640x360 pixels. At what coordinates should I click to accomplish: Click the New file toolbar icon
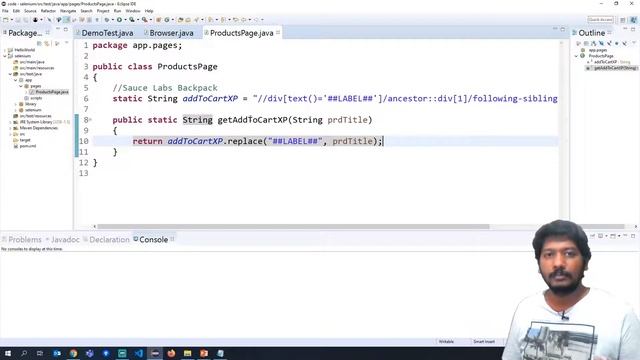[x=6, y=20]
